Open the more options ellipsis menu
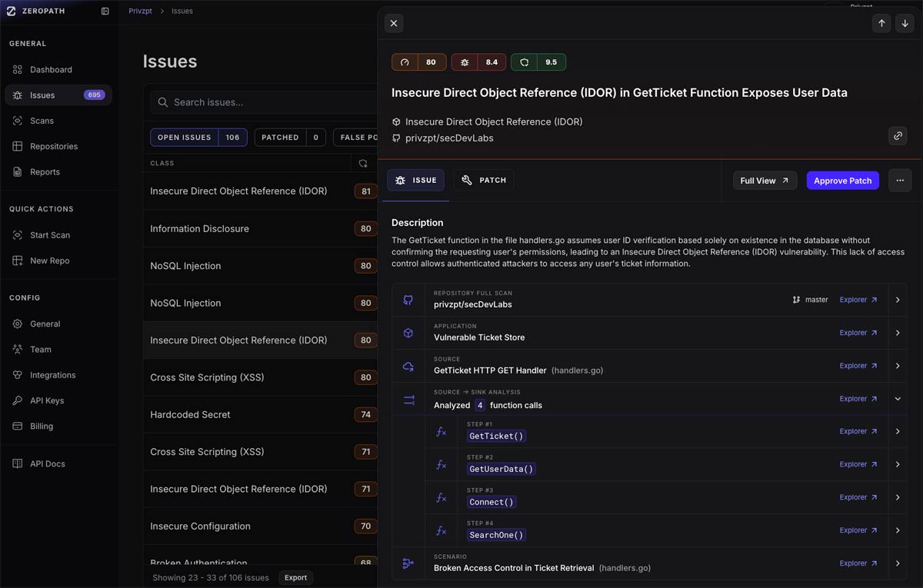 pyautogui.click(x=899, y=181)
